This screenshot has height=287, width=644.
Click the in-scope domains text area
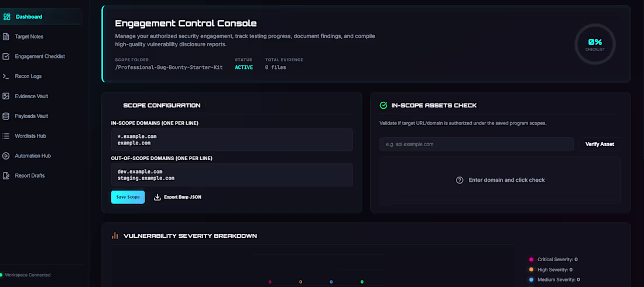tap(232, 140)
